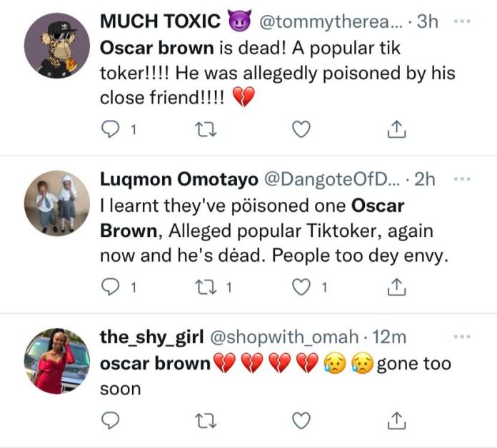Retweet Luqmon Omotayo's tweet
The image size is (497, 448).
pos(206,287)
